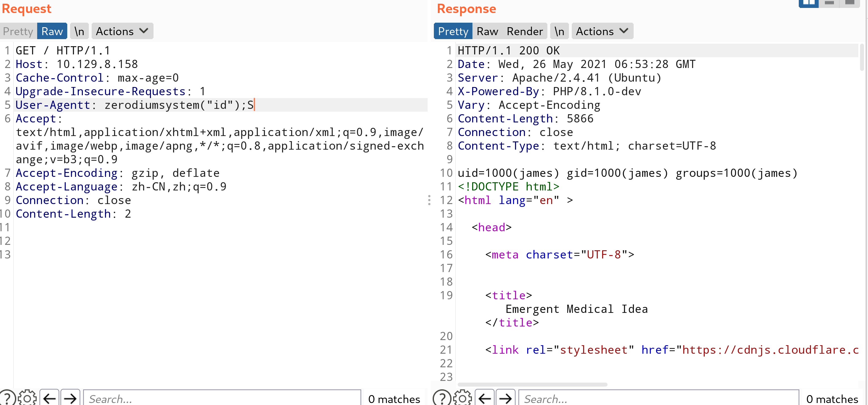This screenshot has height=405, width=868.
Task: Toggle \n non-printable chars in Response
Action: coord(559,31)
